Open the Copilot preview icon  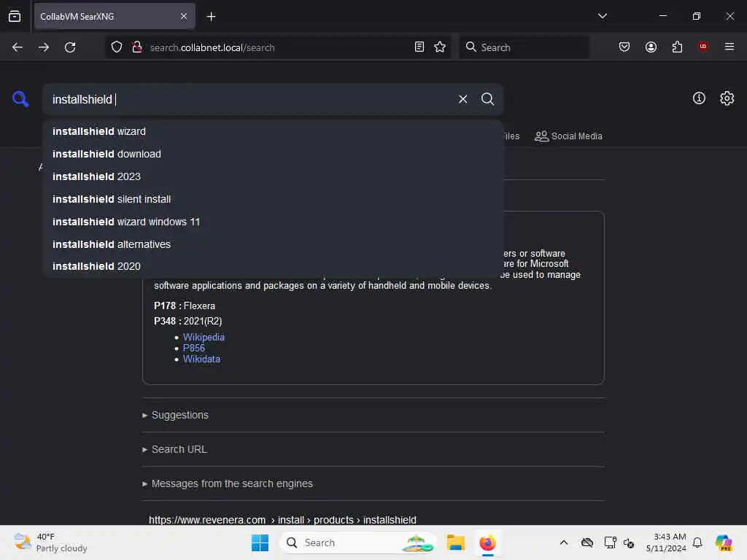coord(724,542)
